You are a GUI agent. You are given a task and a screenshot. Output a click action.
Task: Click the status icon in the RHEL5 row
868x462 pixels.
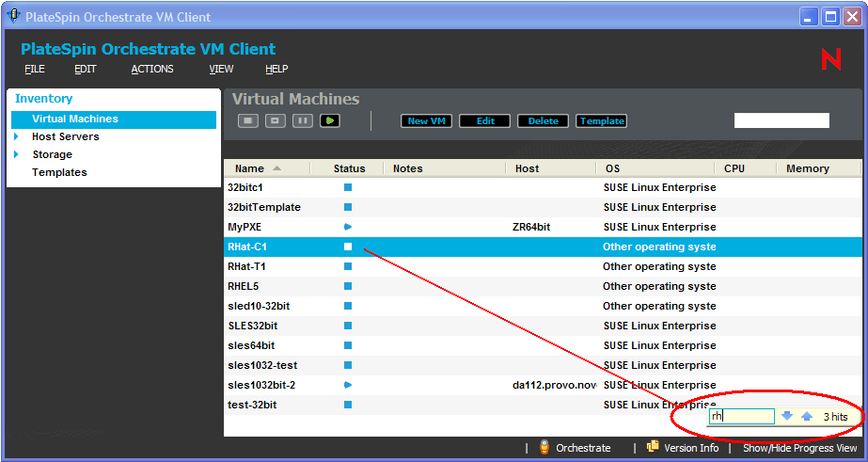pos(348,286)
